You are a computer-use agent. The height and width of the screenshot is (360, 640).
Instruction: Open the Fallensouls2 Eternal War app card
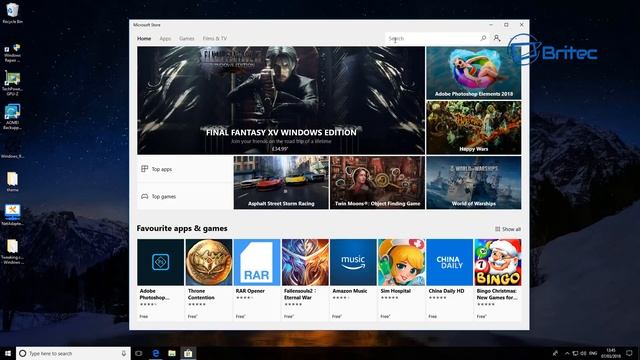pos(305,280)
